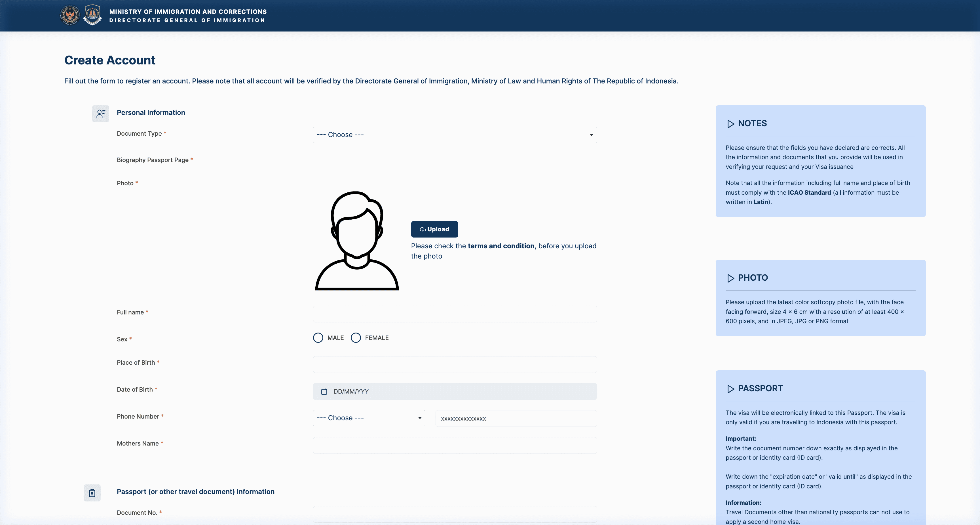980x525 pixels.
Task: Click the Passport Information section icon
Action: 92,493
